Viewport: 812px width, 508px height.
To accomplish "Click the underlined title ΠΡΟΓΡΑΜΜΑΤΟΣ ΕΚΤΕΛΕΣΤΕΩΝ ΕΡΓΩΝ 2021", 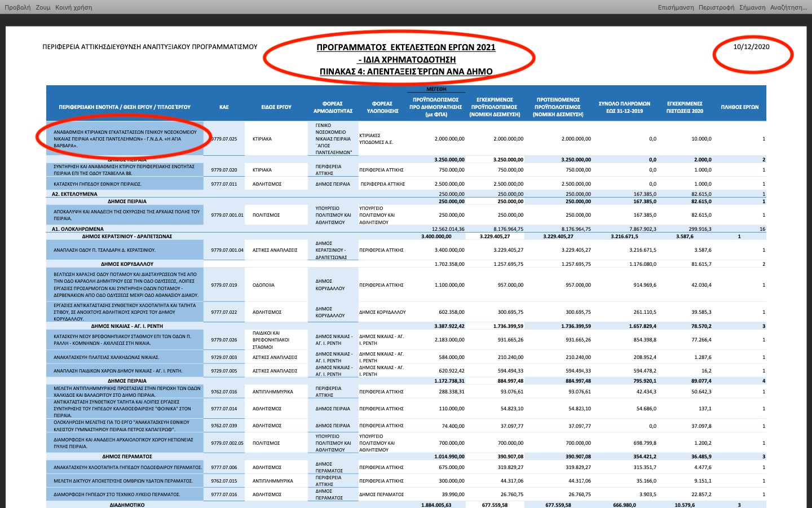I will [405, 47].
